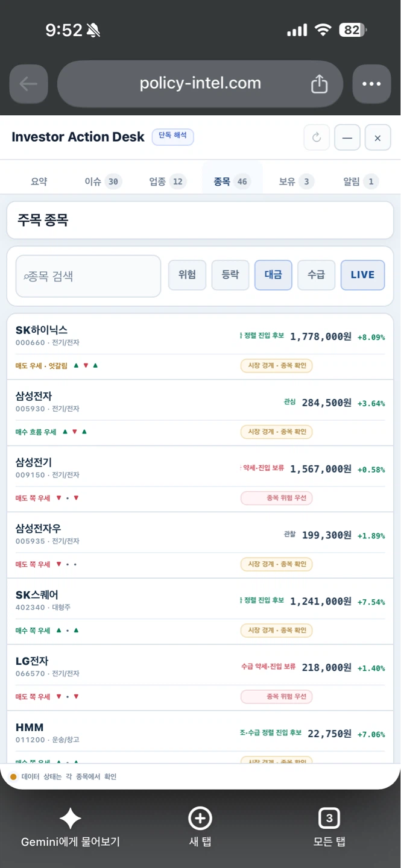Tap the Gemini sparkle icon

pyautogui.click(x=70, y=819)
